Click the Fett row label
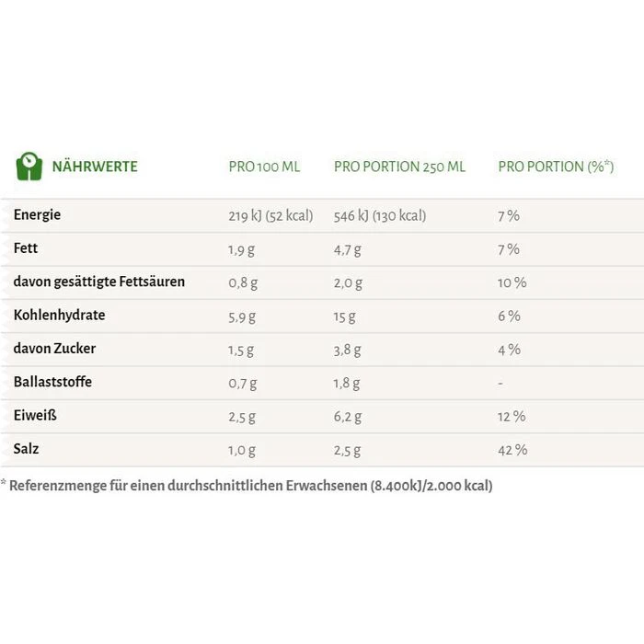The height and width of the screenshot is (644, 644). (x=26, y=248)
